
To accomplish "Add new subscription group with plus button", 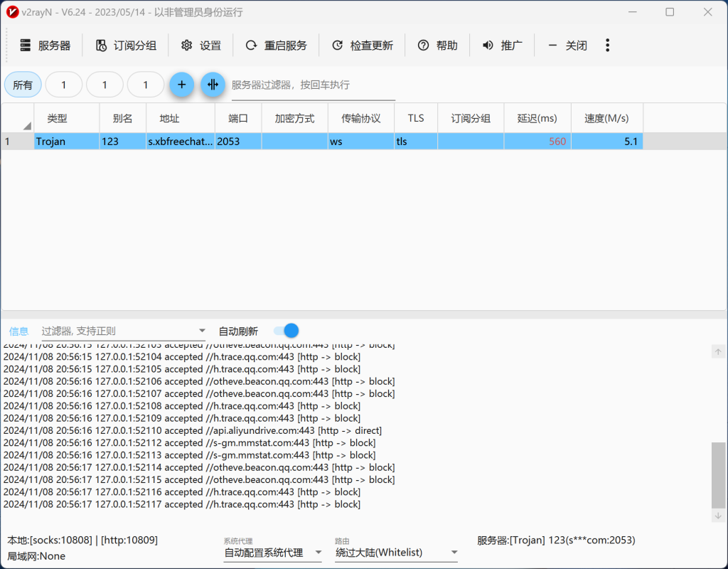I will tap(181, 85).
